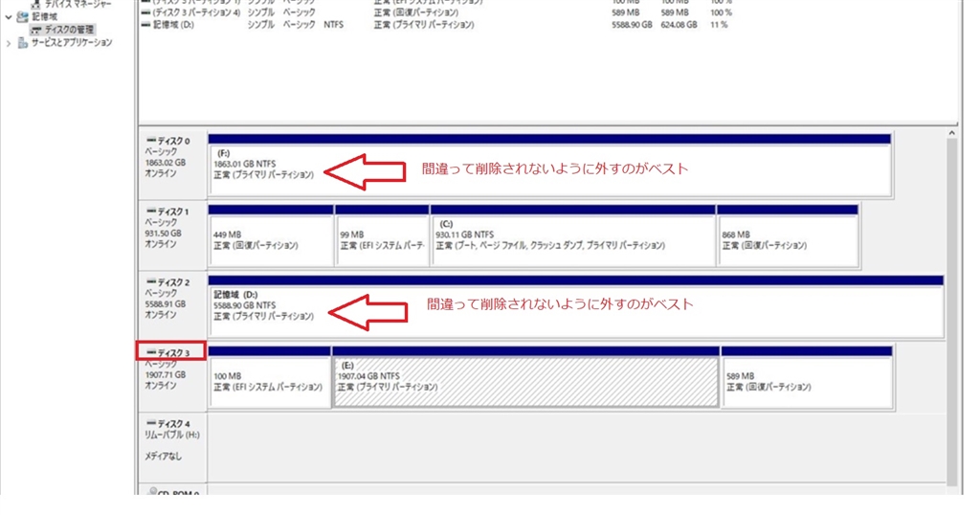The width and height of the screenshot is (980, 515).
Task: Click the 5588.90 GB capacity cell
Action: click(x=632, y=25)
